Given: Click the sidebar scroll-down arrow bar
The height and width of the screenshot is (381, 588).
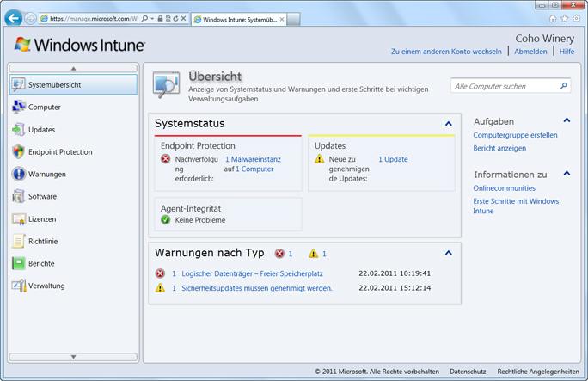Looking at the screenshot, I should [x=73, y=357].
